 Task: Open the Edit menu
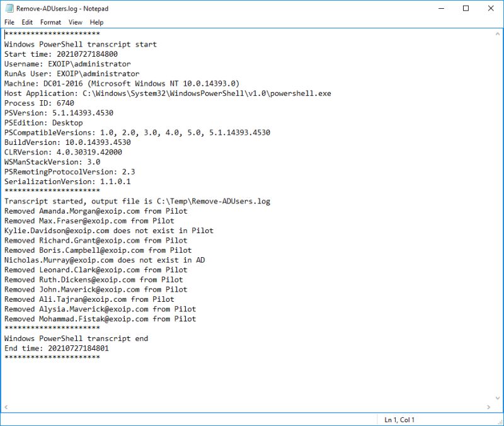point(26,21)
